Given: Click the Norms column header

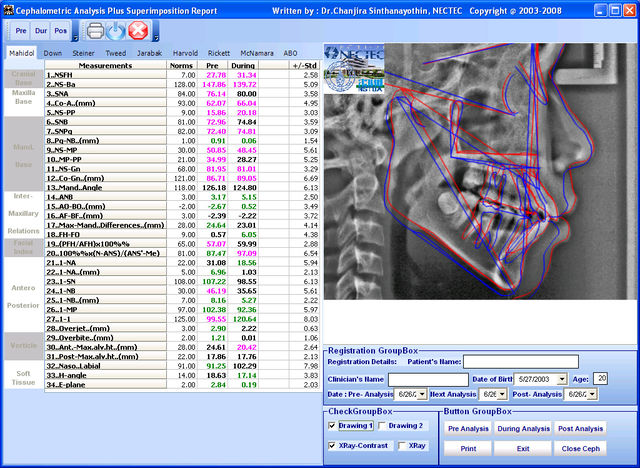Looking at the screenshot, I should click(181, 65).
